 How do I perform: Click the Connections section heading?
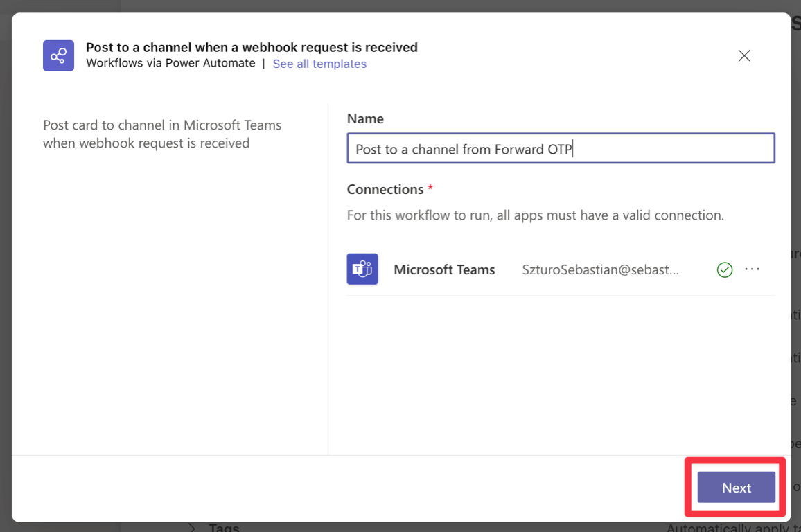pos(385,189)
